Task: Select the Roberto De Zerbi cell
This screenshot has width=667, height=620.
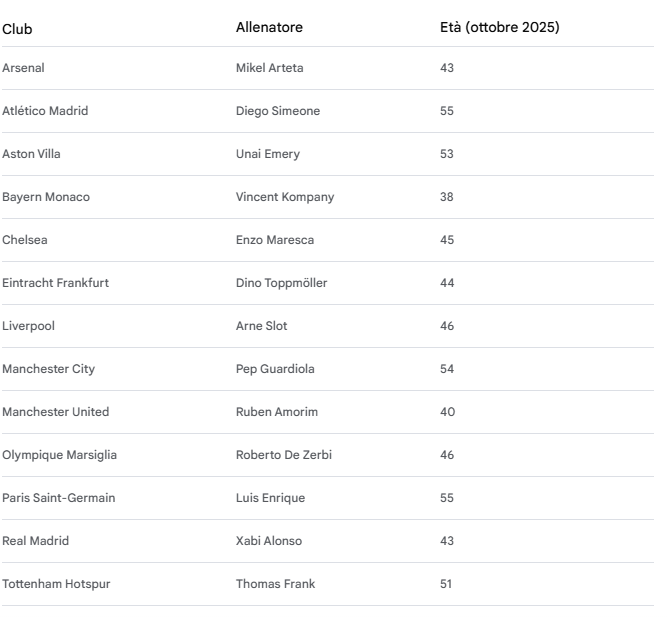Action: tap(284, 455)
